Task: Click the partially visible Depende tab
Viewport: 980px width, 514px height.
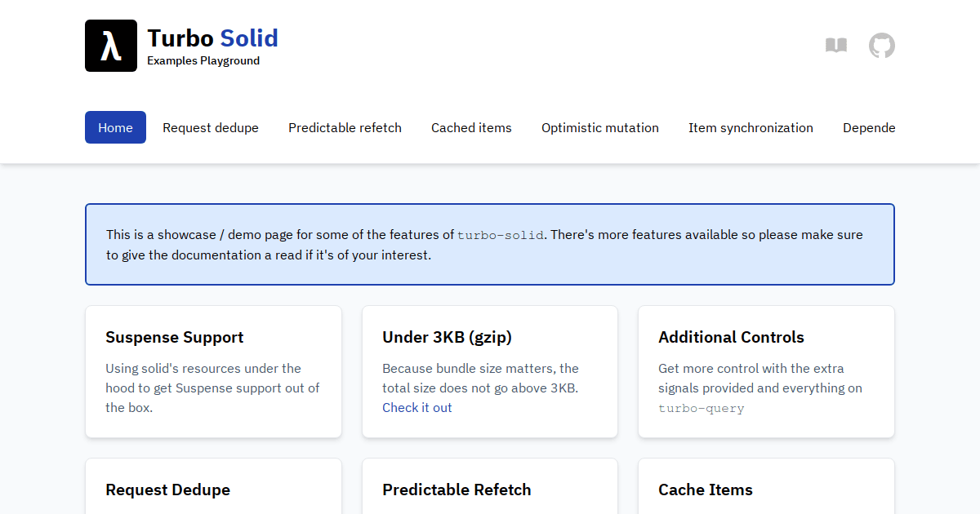Action: point(869,127)
